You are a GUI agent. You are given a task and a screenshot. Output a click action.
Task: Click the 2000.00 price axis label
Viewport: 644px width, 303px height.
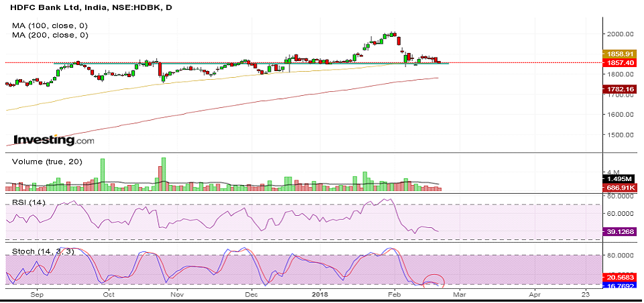click(620, 34)
